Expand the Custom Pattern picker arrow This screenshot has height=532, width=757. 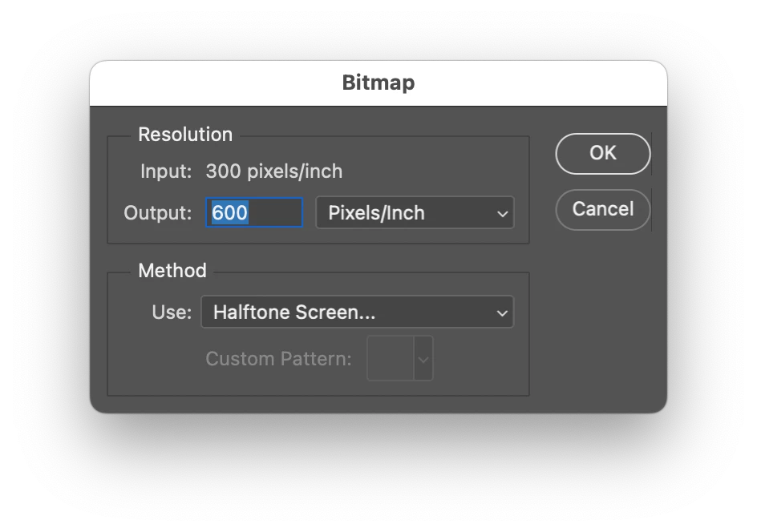click(423, 359)
